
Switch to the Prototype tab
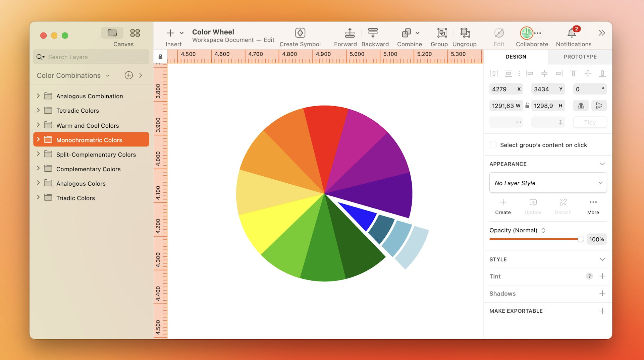580,57
